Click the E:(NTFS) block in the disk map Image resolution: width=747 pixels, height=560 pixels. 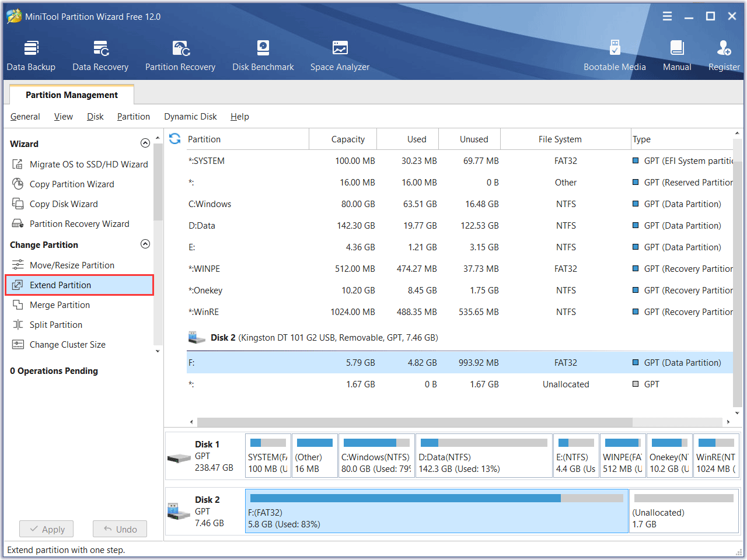click(576, 456)
